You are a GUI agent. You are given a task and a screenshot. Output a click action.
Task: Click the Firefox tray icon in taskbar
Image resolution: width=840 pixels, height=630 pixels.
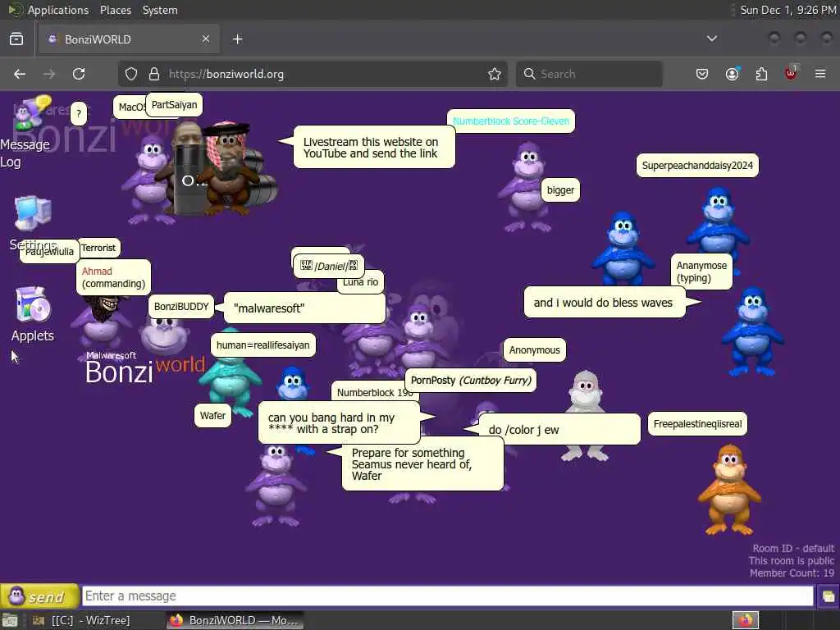click(x=746, y=620)
